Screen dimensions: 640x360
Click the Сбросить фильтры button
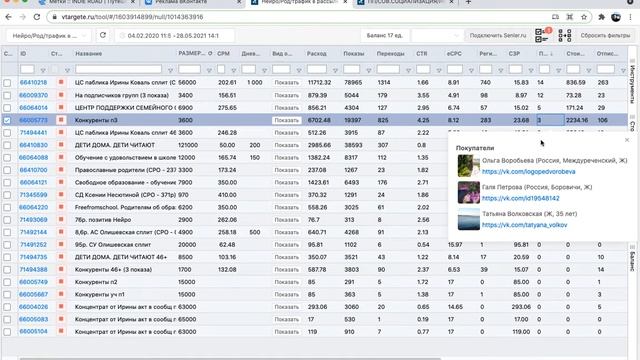[605, 36]
